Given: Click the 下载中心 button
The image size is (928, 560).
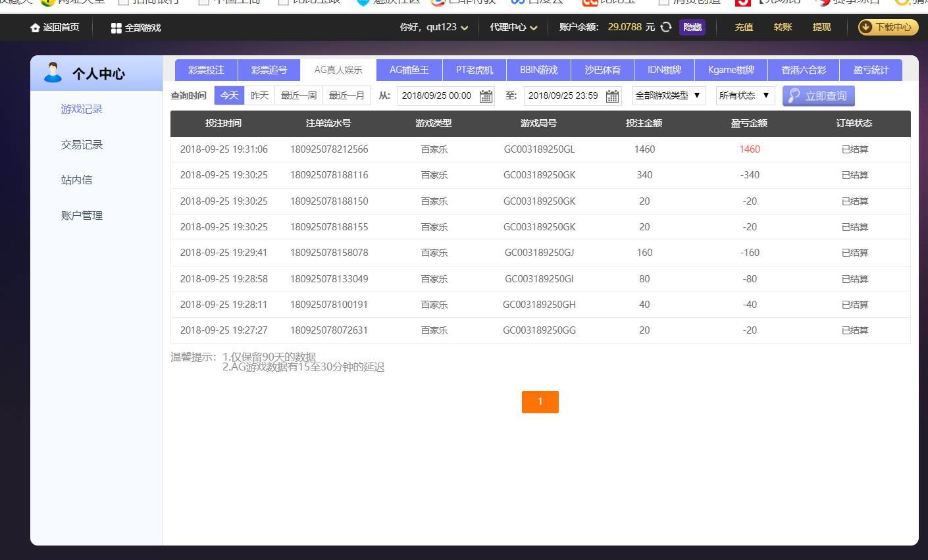Looking at the screenshot, I should 888,27.
